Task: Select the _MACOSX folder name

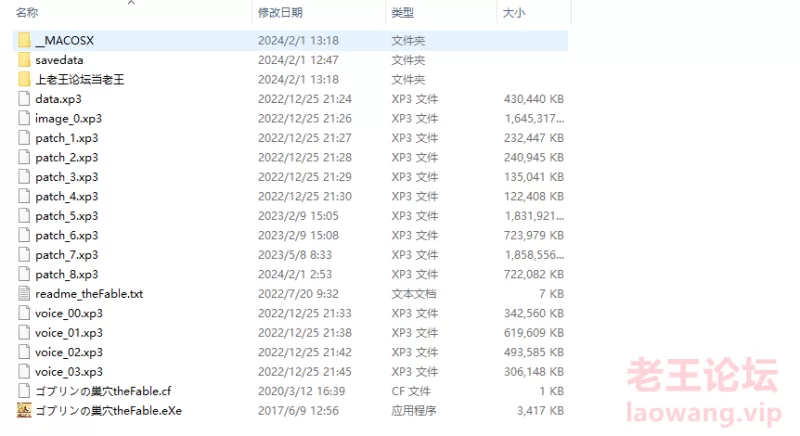Action: 65,40
